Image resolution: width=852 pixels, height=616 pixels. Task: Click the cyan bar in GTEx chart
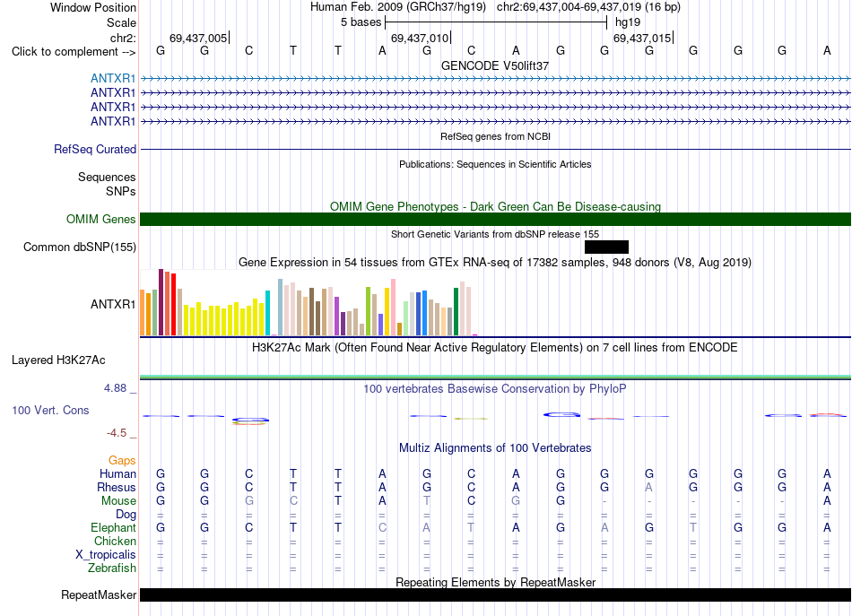coord(267,313)
